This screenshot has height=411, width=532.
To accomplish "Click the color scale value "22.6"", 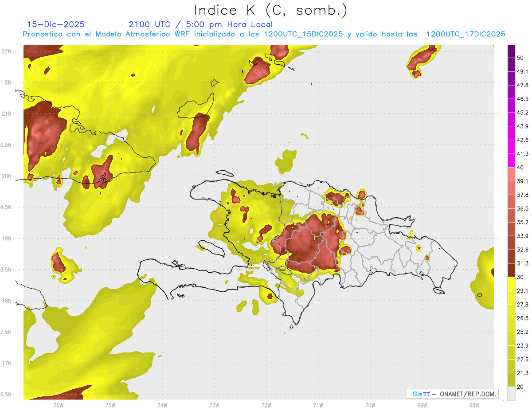I will [523, 360].
